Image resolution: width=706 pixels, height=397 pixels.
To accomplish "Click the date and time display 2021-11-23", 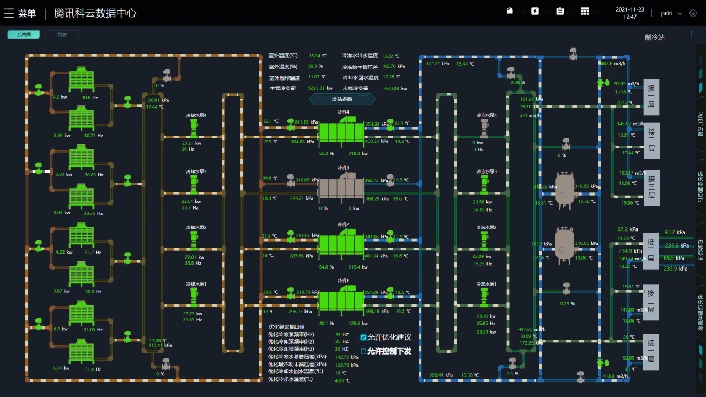I will (630, 13).
